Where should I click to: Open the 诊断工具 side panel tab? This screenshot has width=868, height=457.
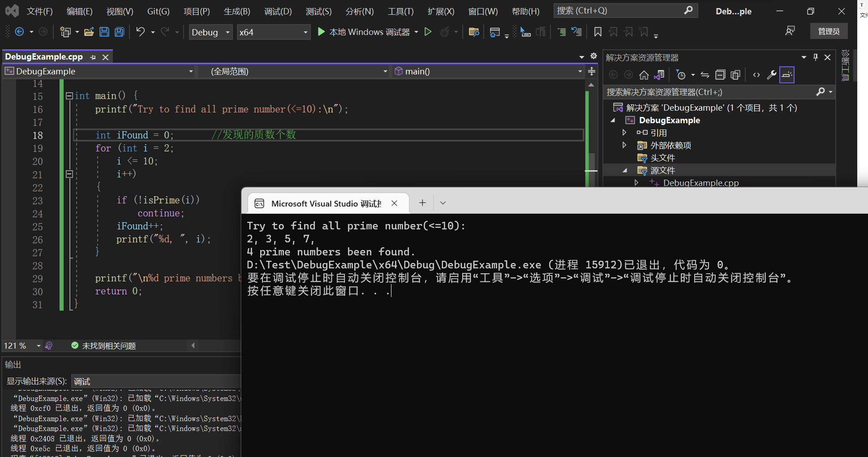tap(845, 65)
